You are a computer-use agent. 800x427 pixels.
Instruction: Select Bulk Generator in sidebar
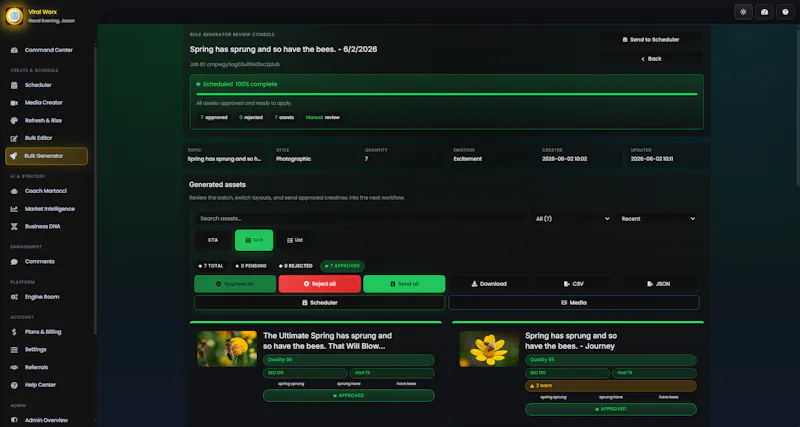pyautogui.click(x=46, y=156)
